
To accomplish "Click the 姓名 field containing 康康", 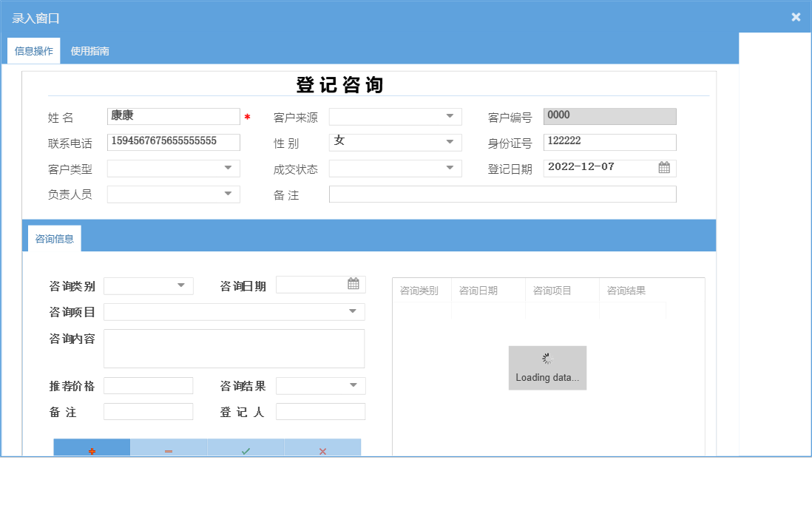I will (x=173, y=116).
